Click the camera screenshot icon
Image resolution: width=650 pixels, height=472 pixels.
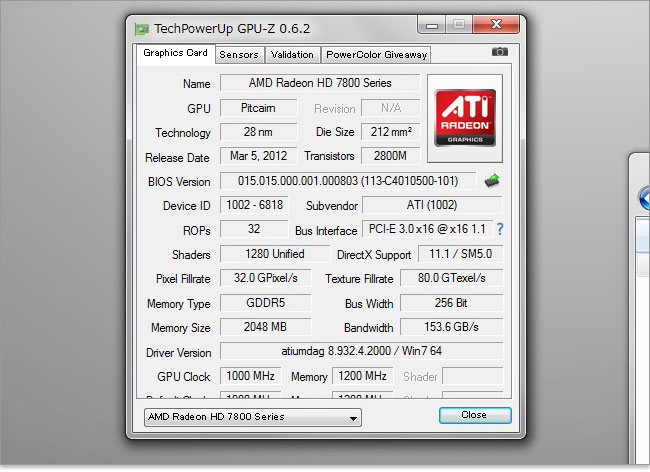pyautogui.click(x=500, y=52)
